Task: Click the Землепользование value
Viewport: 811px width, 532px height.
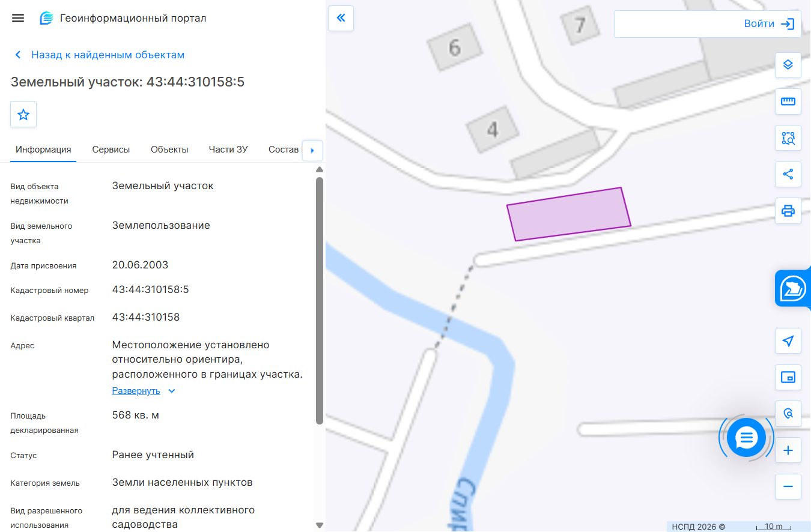Action: 161,225
